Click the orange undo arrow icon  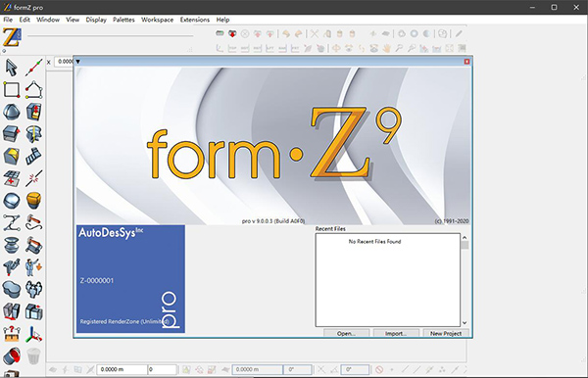pos(286,33)
